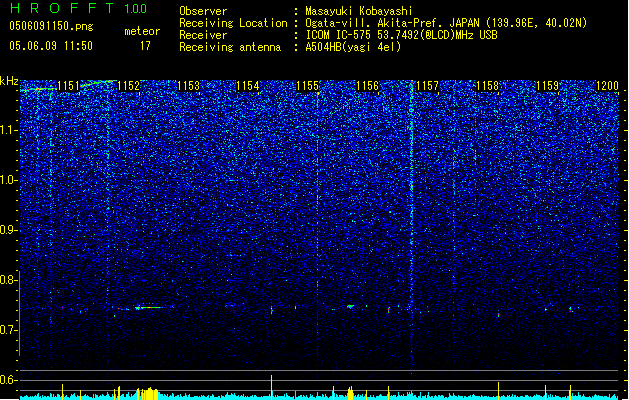
Task: Click the 1156 time marker
Action: [x=367, y=86]
